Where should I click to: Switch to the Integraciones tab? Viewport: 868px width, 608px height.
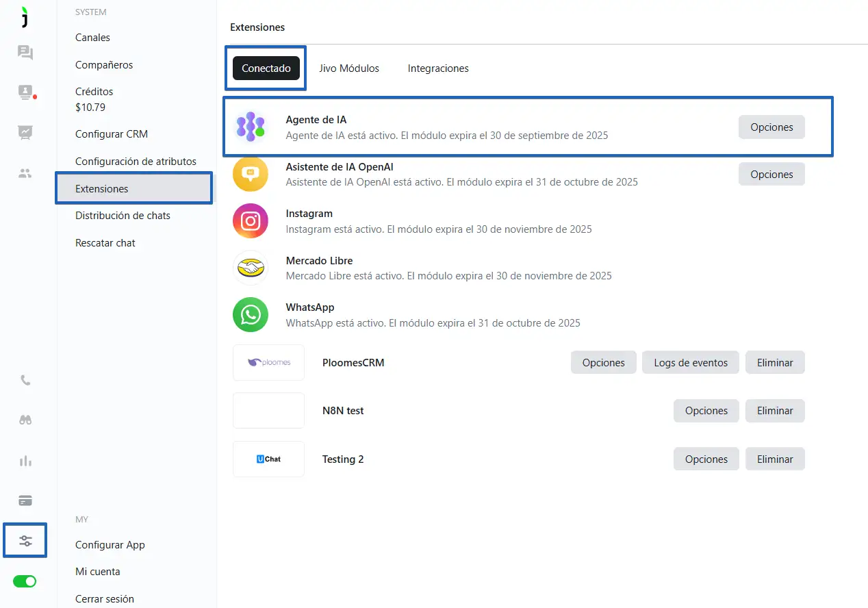(x=438, y=68)
